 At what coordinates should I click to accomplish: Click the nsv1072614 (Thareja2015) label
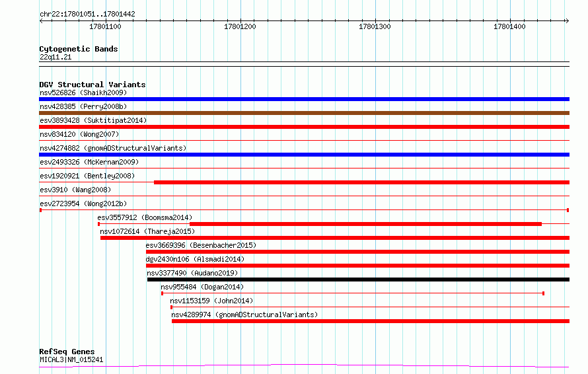click(147, 231)
